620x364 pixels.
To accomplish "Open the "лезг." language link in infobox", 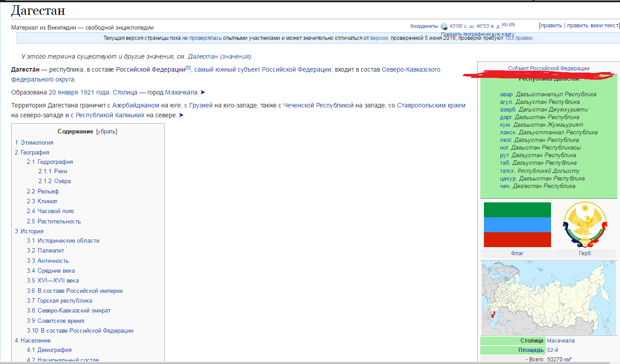I will click(506, 140).
